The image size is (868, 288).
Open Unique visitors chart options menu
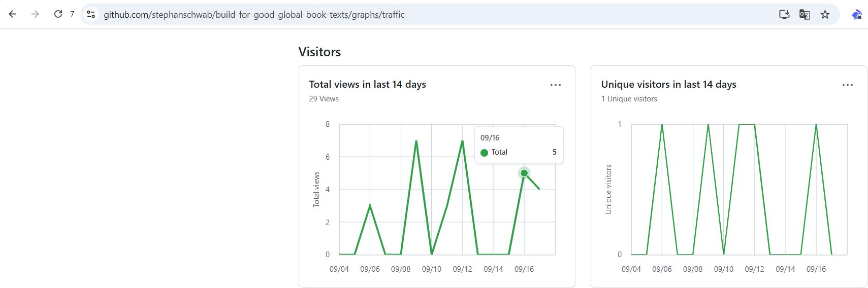847,85
